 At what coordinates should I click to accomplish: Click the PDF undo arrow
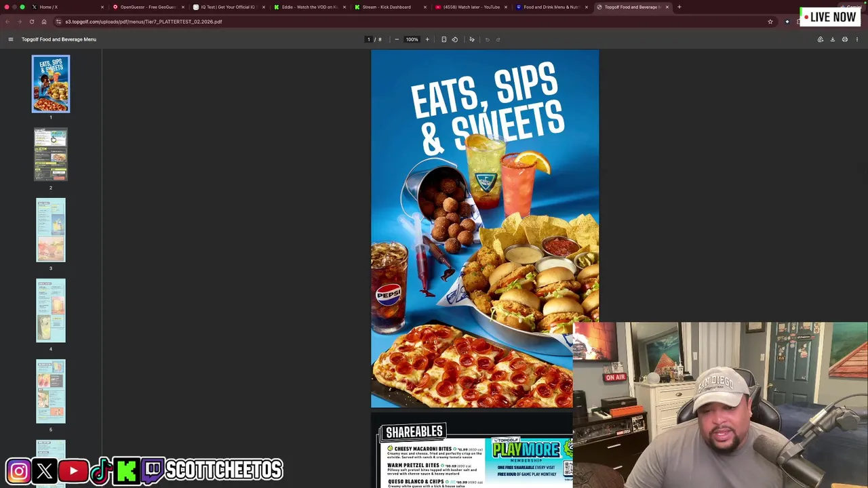pyautogui.click(x=487, y=39)
